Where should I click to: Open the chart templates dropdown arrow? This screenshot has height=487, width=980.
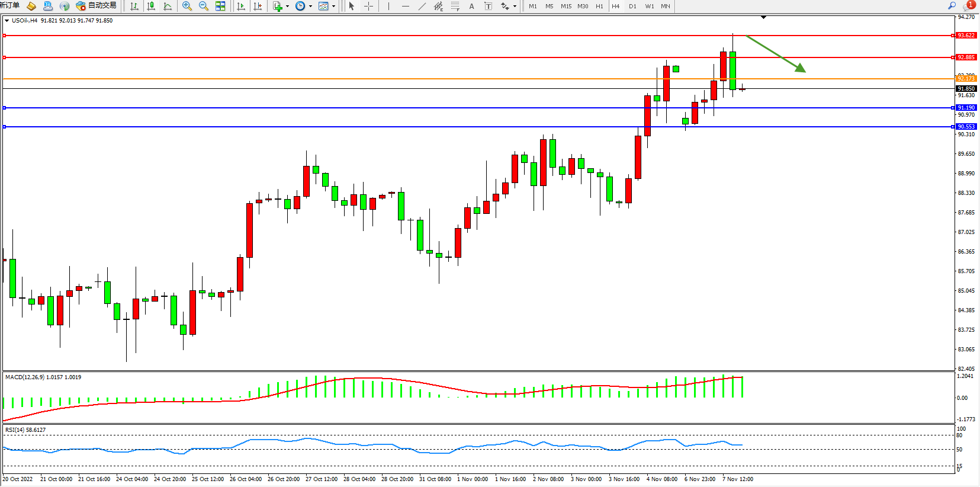[x=333, y=7]
